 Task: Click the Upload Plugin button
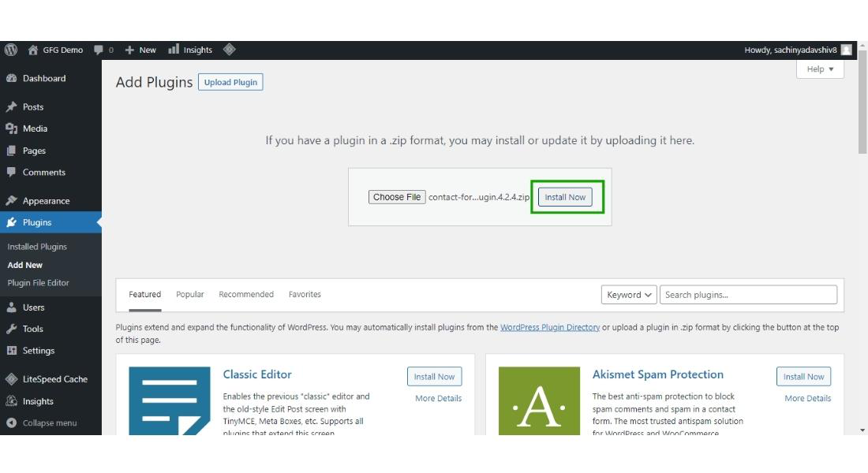coord(230,82)
